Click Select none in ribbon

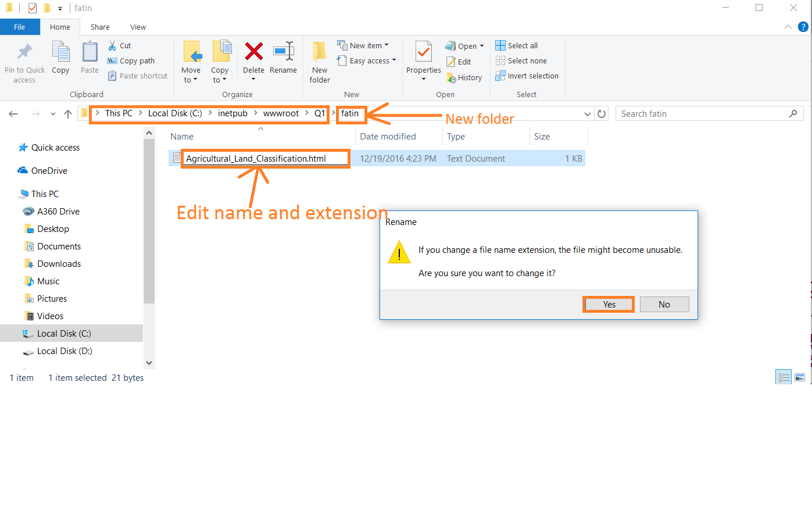pyautogui.click(x=521, y=60)
